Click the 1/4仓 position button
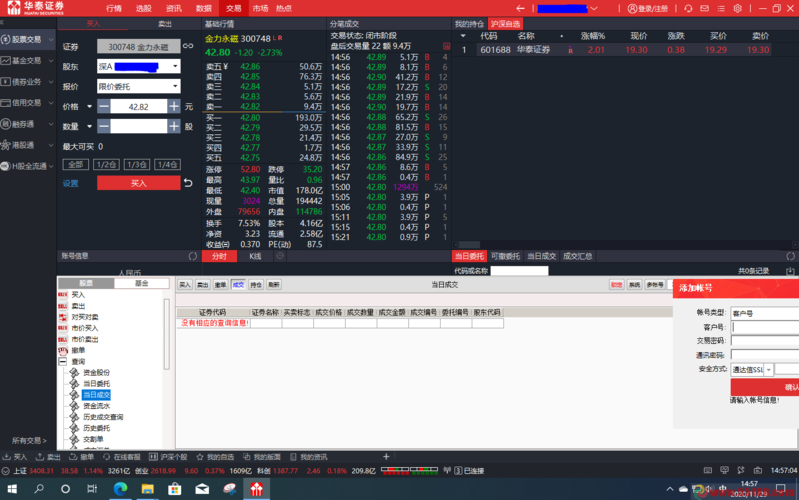799x500 pixels. point(167,165)
